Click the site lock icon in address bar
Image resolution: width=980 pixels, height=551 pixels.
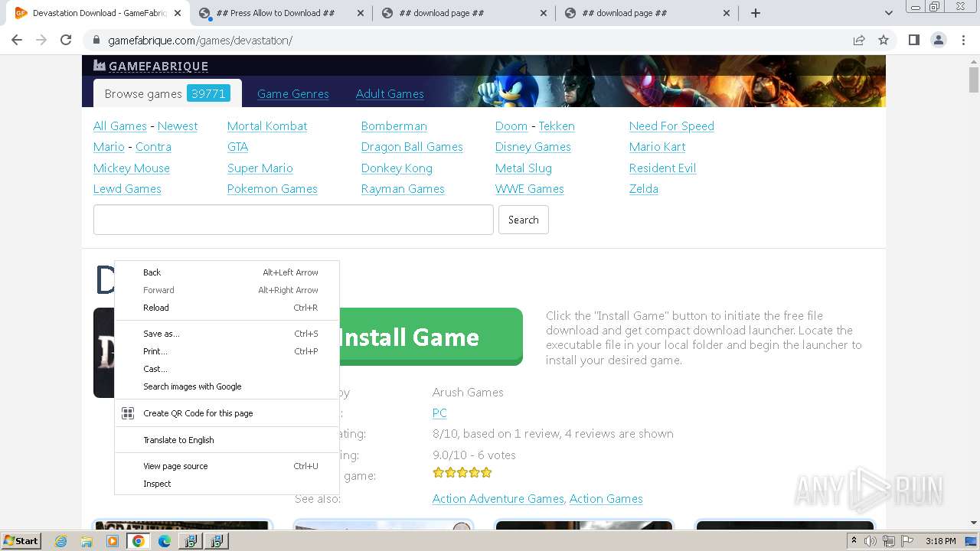point(96,41)
